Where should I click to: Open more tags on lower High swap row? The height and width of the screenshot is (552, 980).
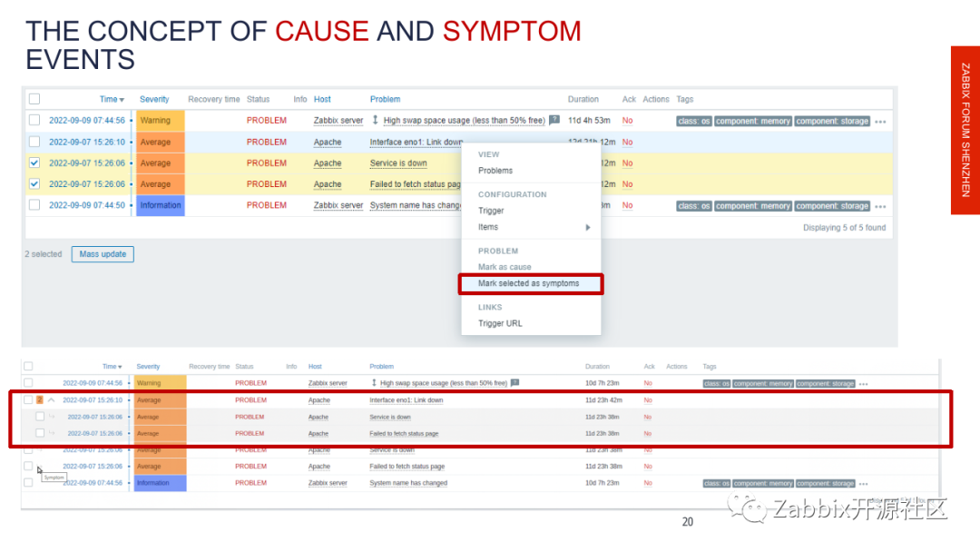[x=863, y=384]
